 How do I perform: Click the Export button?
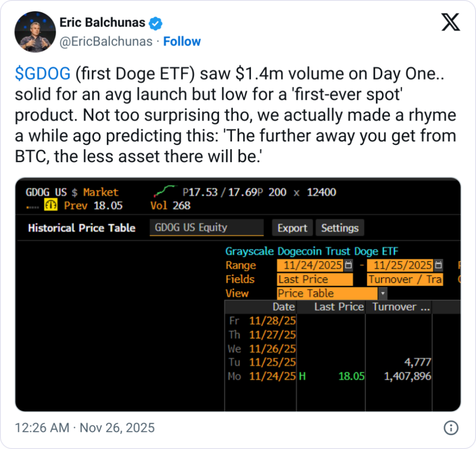[292, 228]
